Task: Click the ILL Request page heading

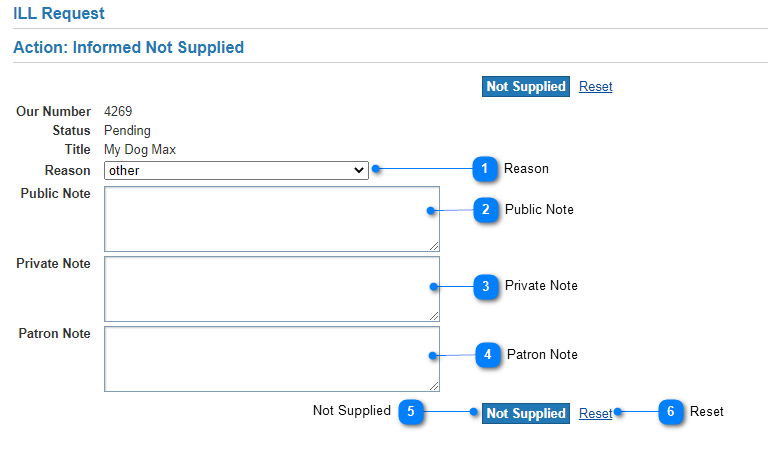Action: [59, 13]
